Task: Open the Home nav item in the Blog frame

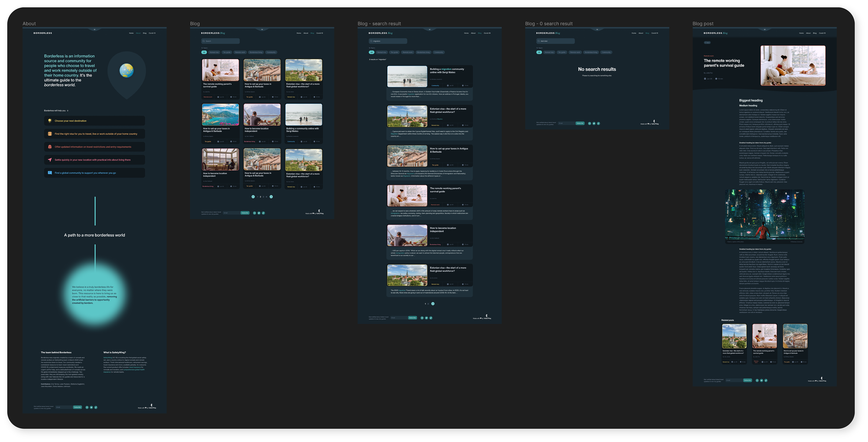Action: [x=299, y=33]
